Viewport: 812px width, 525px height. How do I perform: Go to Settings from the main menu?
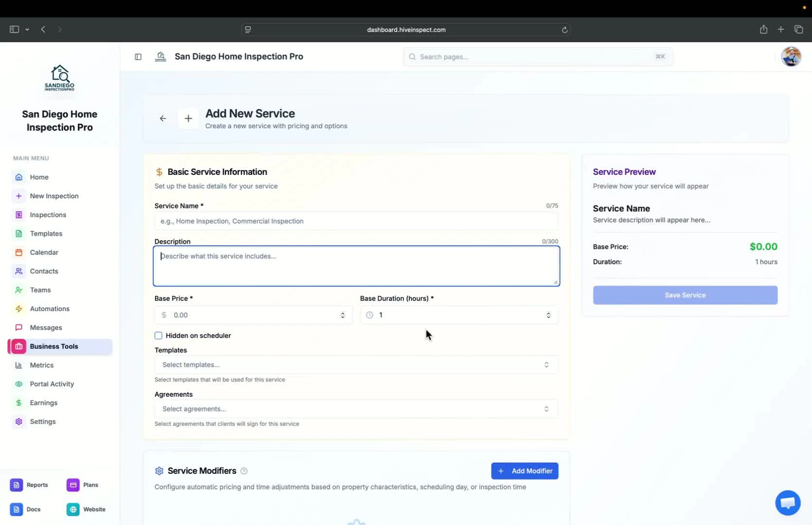click(43, 421)
